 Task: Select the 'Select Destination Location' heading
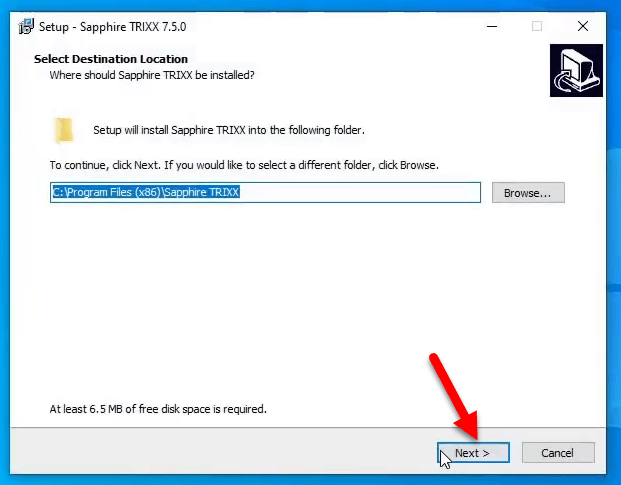111,59
